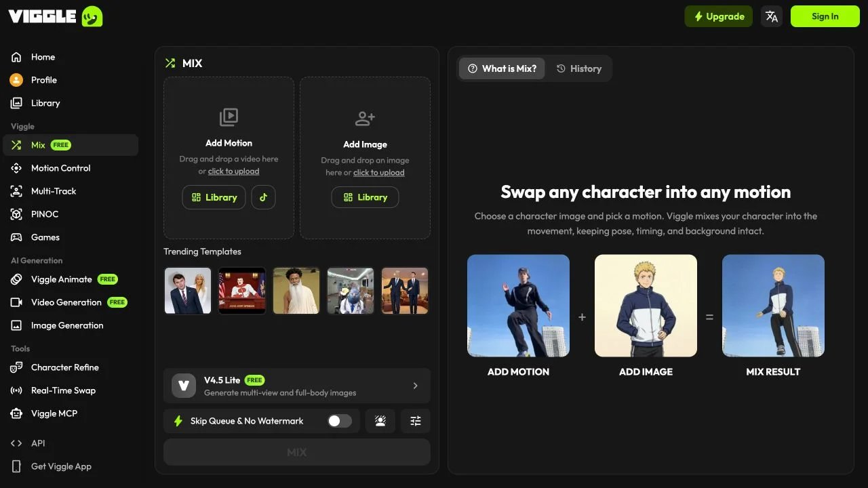
Task: Click the PINOC label in sidebar
Action: (45, 214)
